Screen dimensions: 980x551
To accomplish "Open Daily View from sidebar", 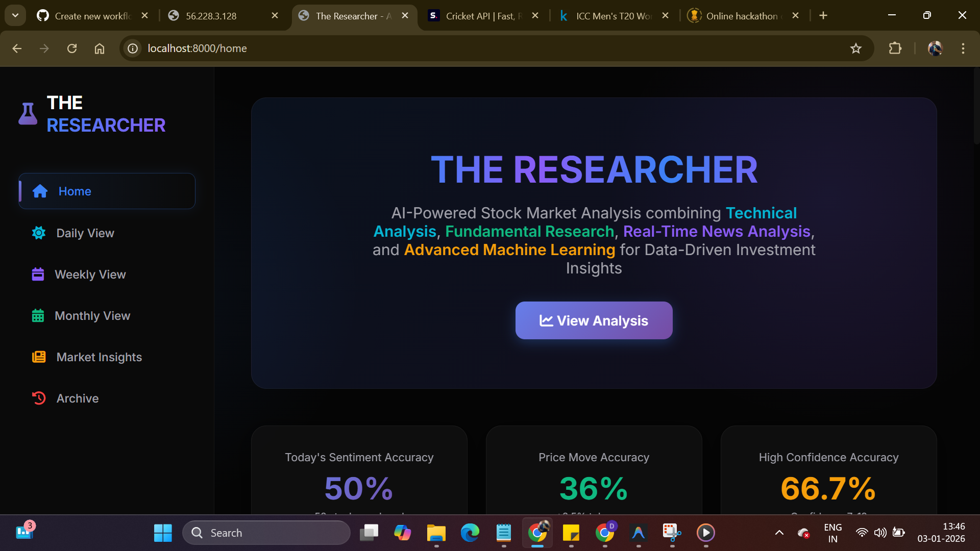I will 85,233.
